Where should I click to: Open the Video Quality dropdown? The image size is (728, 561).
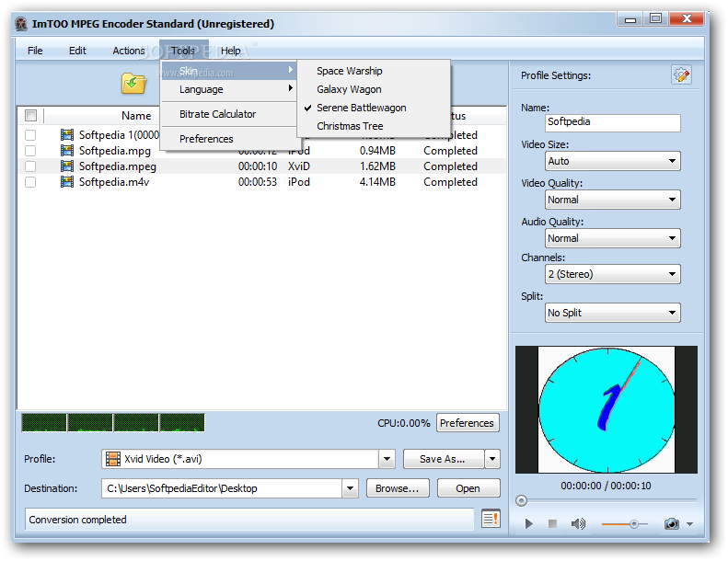(x=612, y=200)
